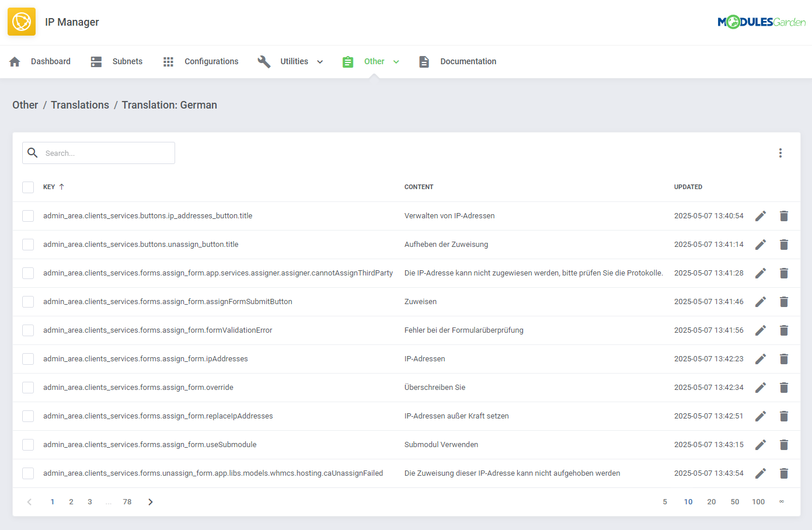
Task: Open the three-dot options menu
Action: point(780,152)
